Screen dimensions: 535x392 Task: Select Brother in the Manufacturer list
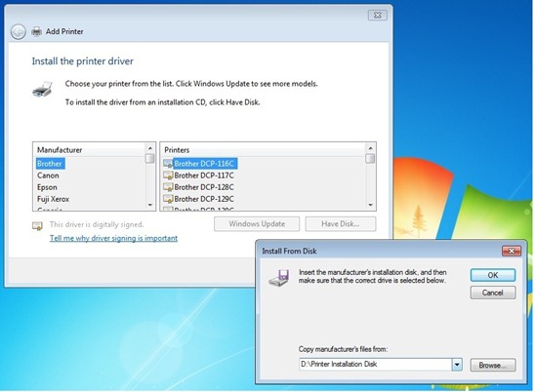click(x=50, y=164)
